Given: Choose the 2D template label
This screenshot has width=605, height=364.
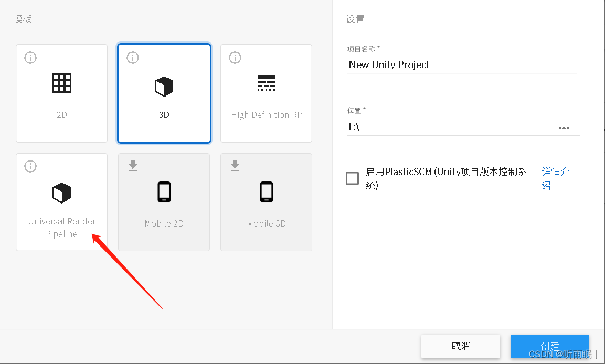Looking at the screenshot, I should [62, 115].
